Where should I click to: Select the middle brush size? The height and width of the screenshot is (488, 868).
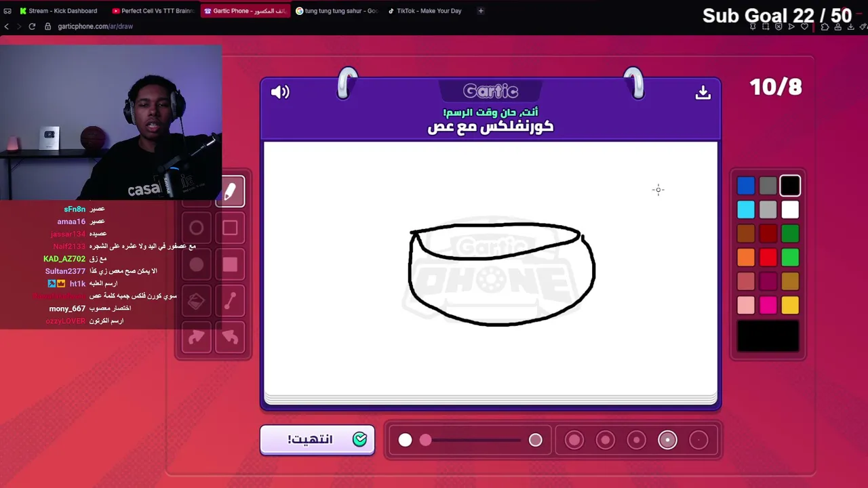tap(636, 441)
